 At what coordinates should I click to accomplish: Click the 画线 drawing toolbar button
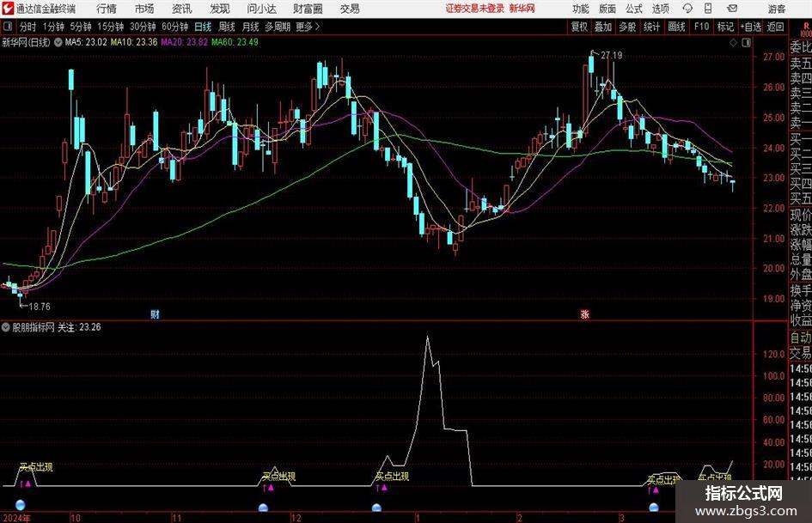click(677, 27)
